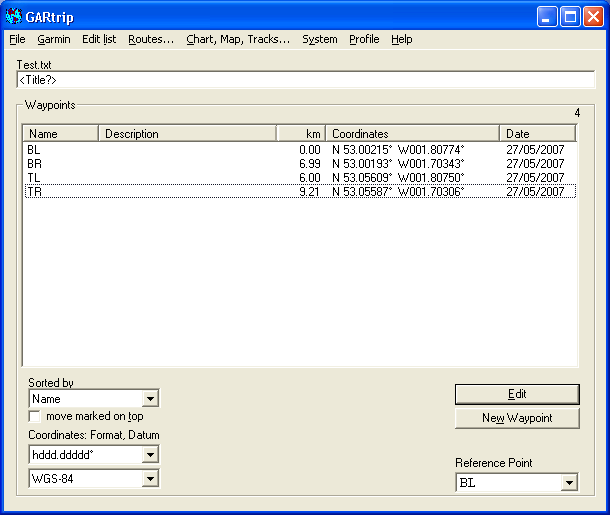Open the File menu

click(x=17, y=39)
